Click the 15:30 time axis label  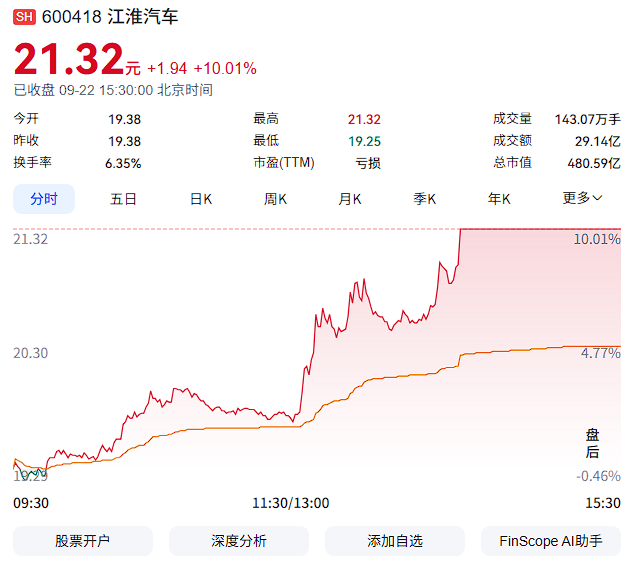pyautogui.click(x=603, y=503)
